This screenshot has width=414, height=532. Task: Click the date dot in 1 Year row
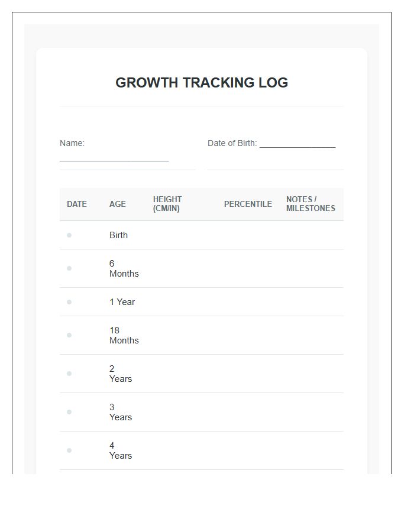(x=69, y=302)
